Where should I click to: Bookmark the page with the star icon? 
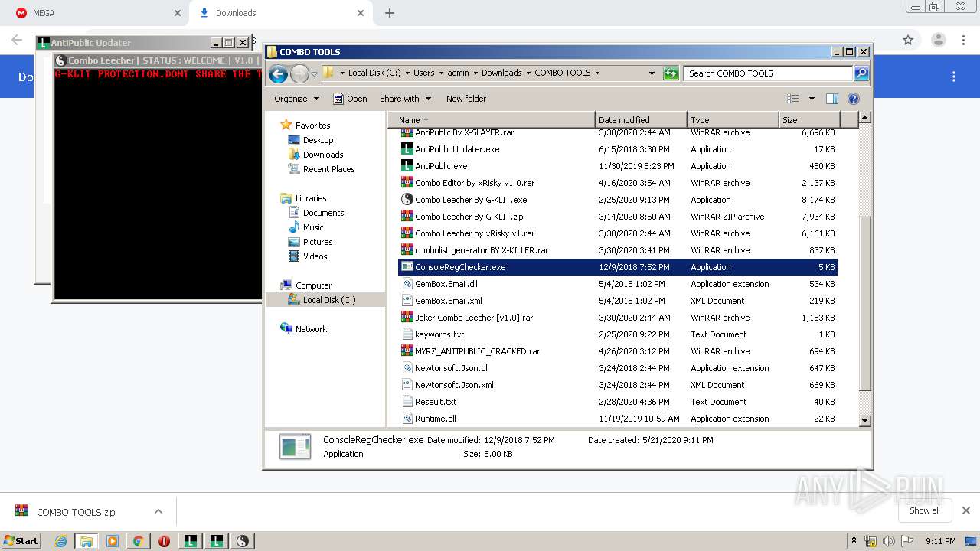pos(908,40)
